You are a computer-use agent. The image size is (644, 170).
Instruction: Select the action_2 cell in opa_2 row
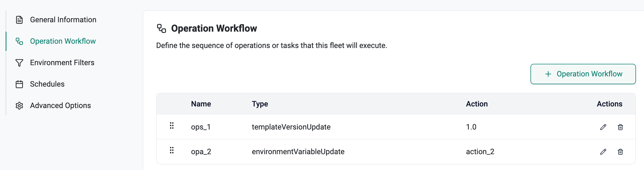[x=480, y=152]
